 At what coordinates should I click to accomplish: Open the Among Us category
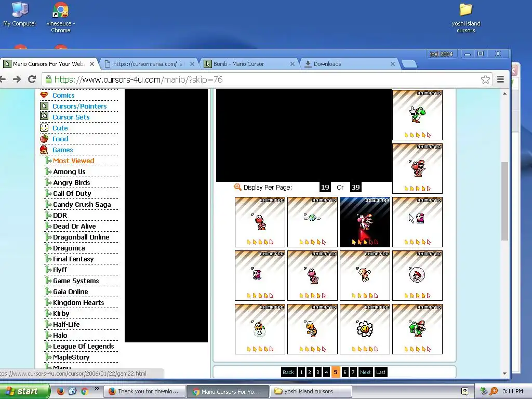point(69,171)
